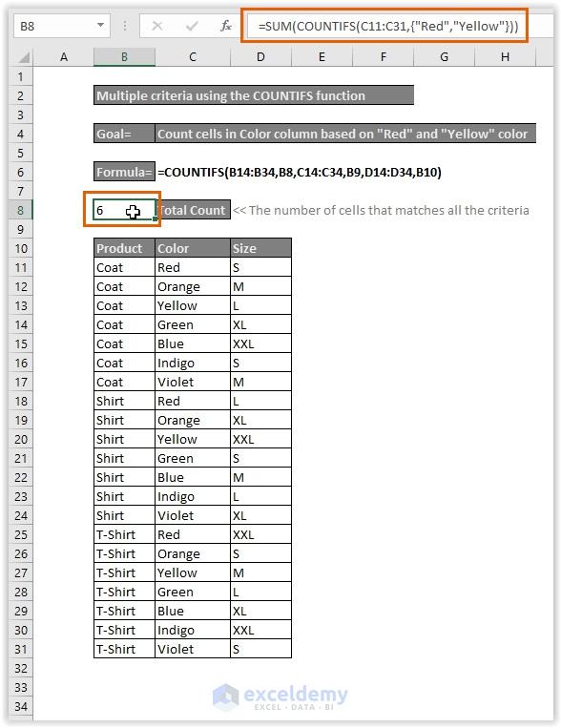This screenshot has height=728, width=561.
Task: Click 'Blue' in row 29
Action: tap(193, 611)
